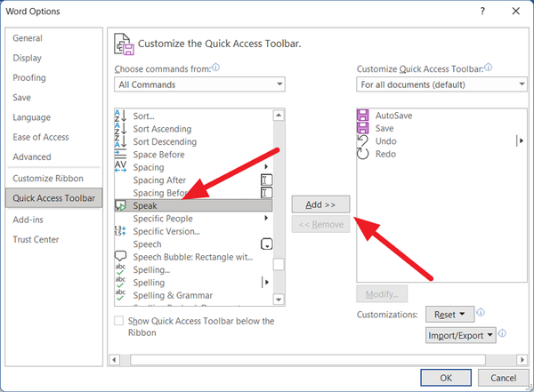Switch to the Proofing category
The image size is (534, 392).
click(x=29, y=77)
